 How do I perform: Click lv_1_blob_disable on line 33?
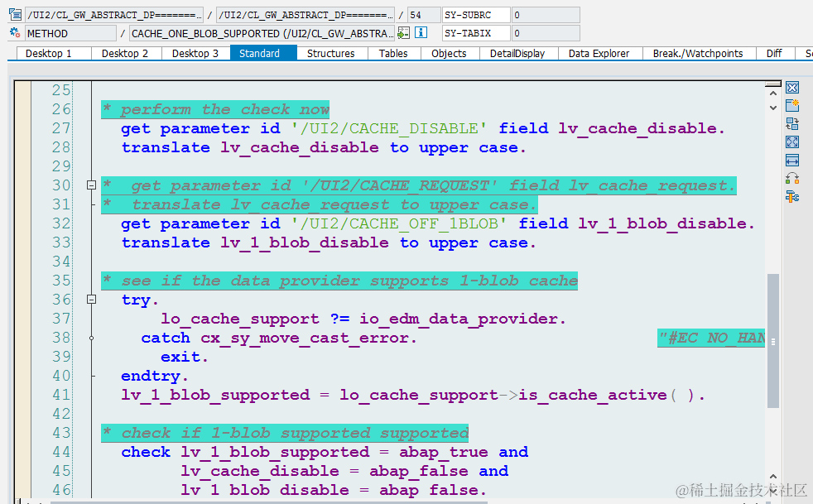coord(305,242)
